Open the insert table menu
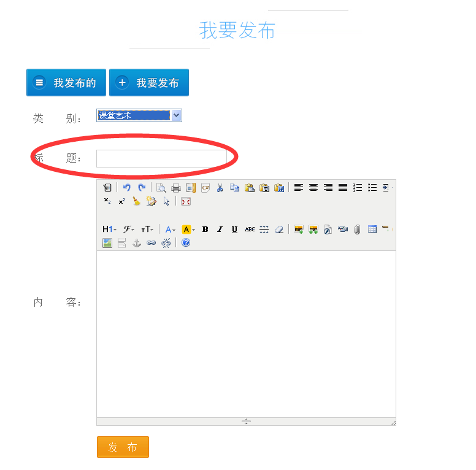 coord(372,229)
